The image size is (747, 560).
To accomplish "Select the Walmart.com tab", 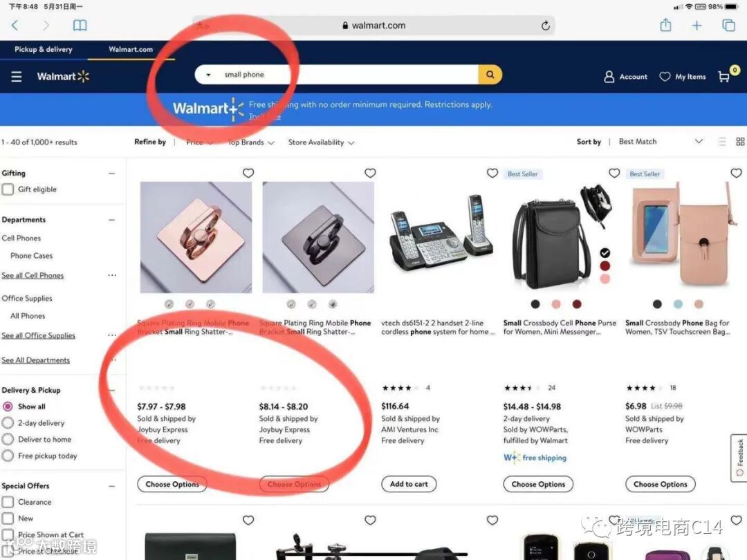I will point(131,50).
